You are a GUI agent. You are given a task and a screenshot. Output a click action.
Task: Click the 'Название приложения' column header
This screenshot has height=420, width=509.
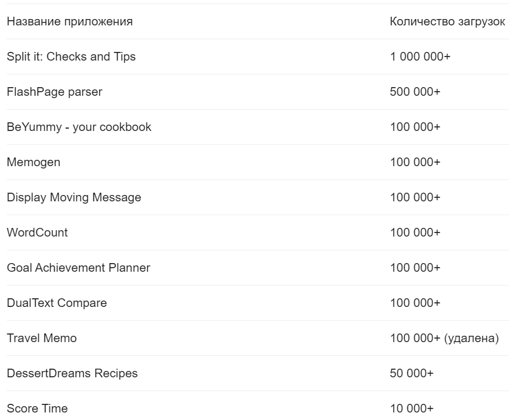(69, 22)
